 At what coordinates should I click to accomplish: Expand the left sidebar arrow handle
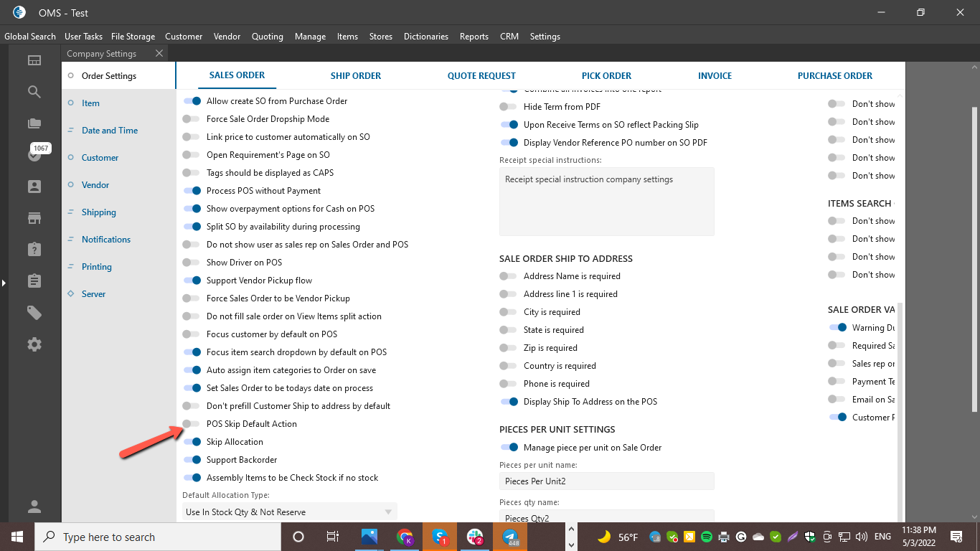(4, 283)
